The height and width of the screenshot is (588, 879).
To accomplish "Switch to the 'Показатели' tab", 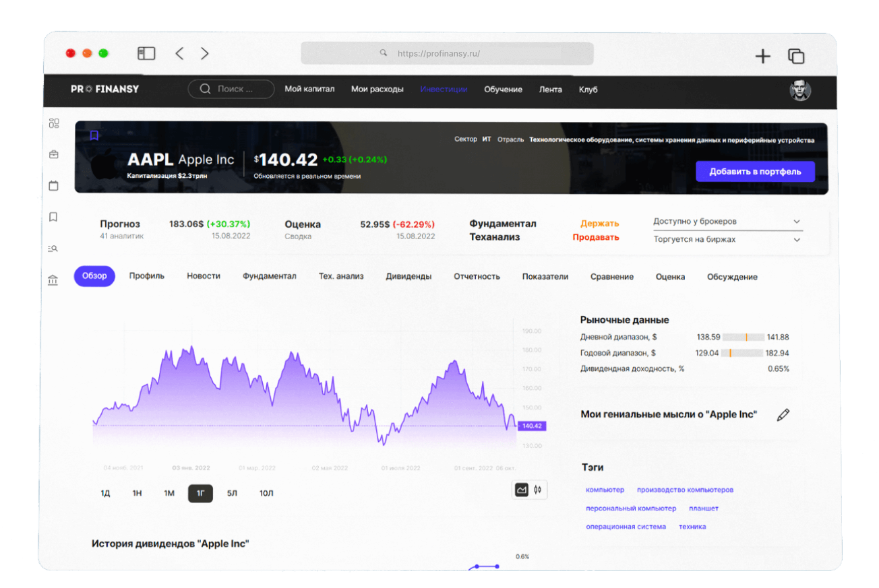I will point(545,277).
